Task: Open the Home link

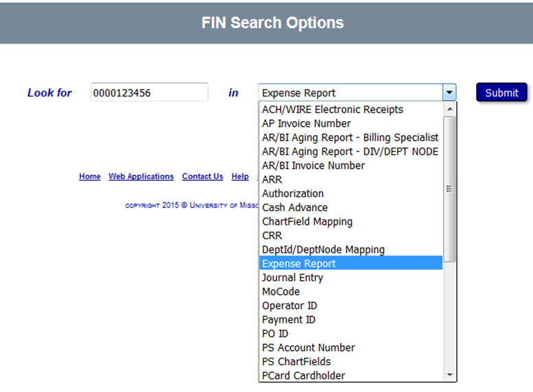Action: pyautogui.click(x=90, y=176)
